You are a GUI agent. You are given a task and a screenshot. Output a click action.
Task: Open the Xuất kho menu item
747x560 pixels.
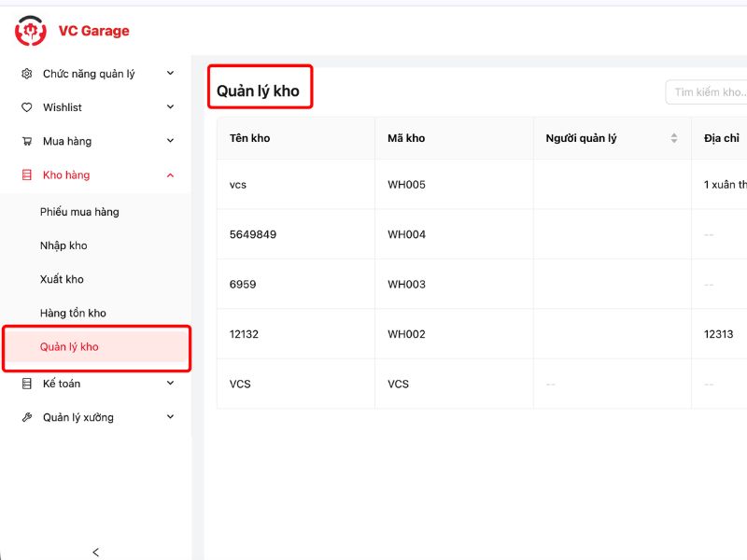[x=62, y=279]
